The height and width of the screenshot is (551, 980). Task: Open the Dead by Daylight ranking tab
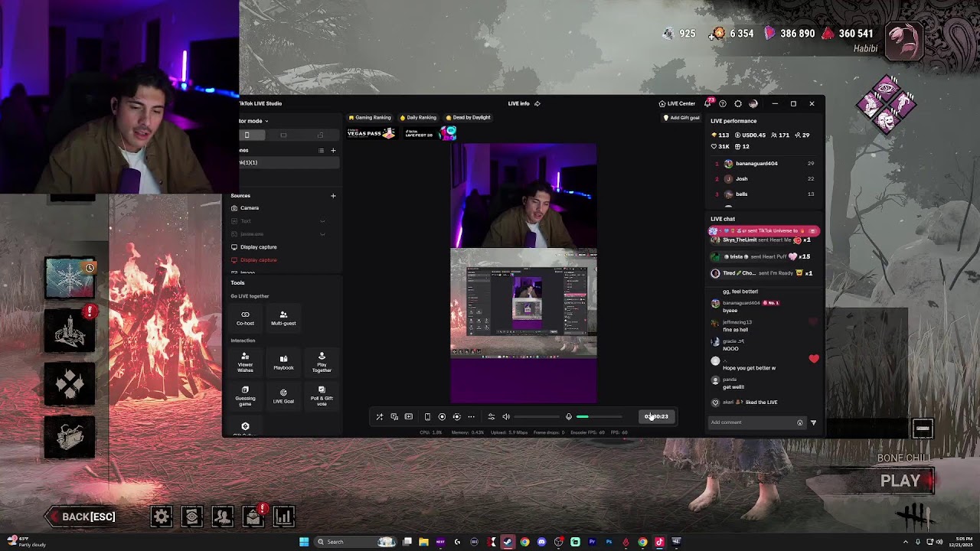468,118
